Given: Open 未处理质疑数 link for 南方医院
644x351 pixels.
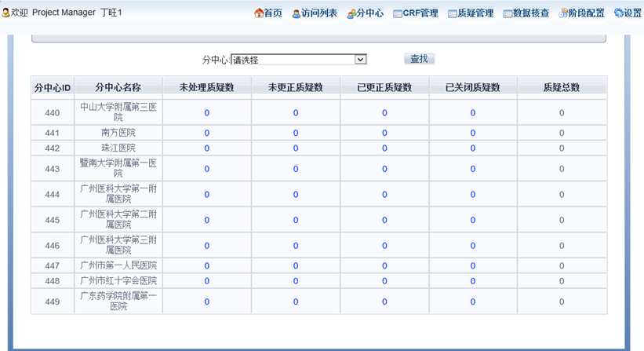Looking at the screenshot, I should (x=207, y=133).
